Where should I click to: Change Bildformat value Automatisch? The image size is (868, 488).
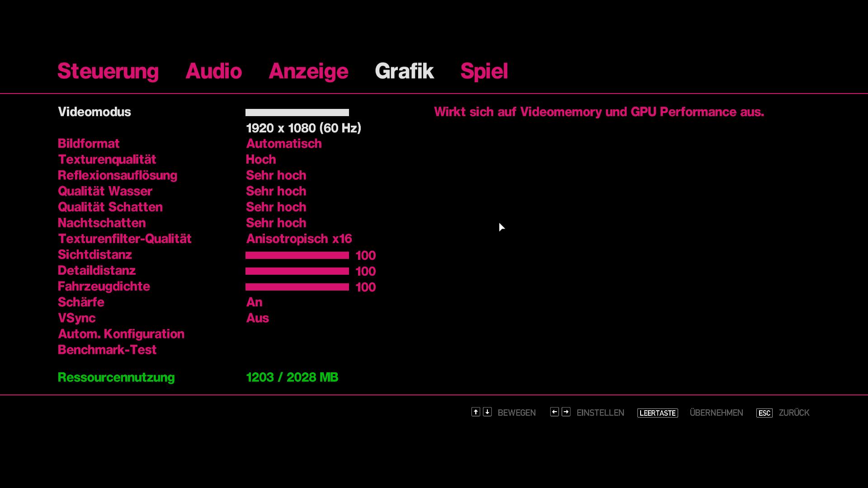(283, 144)
